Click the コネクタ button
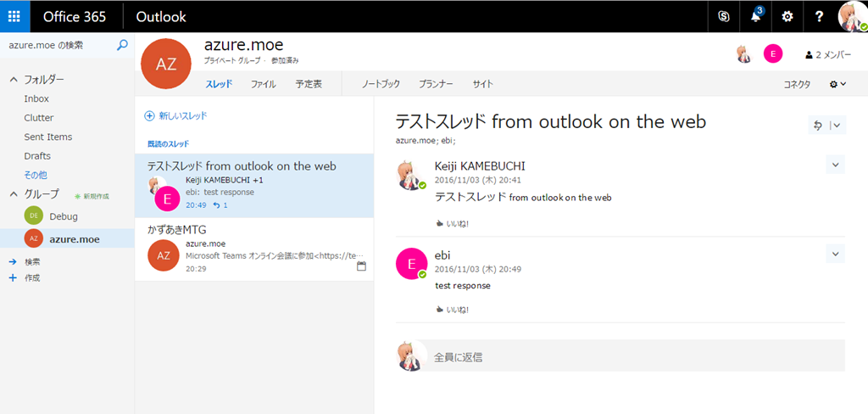The height and width of the screenshot is (414, 868). point(797,84)
